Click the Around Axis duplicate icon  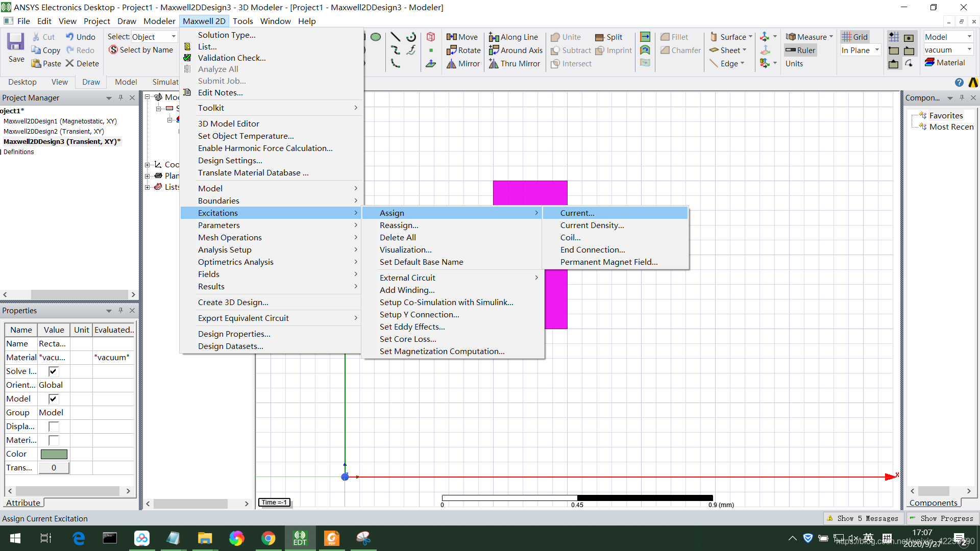[x=494, y=51]
